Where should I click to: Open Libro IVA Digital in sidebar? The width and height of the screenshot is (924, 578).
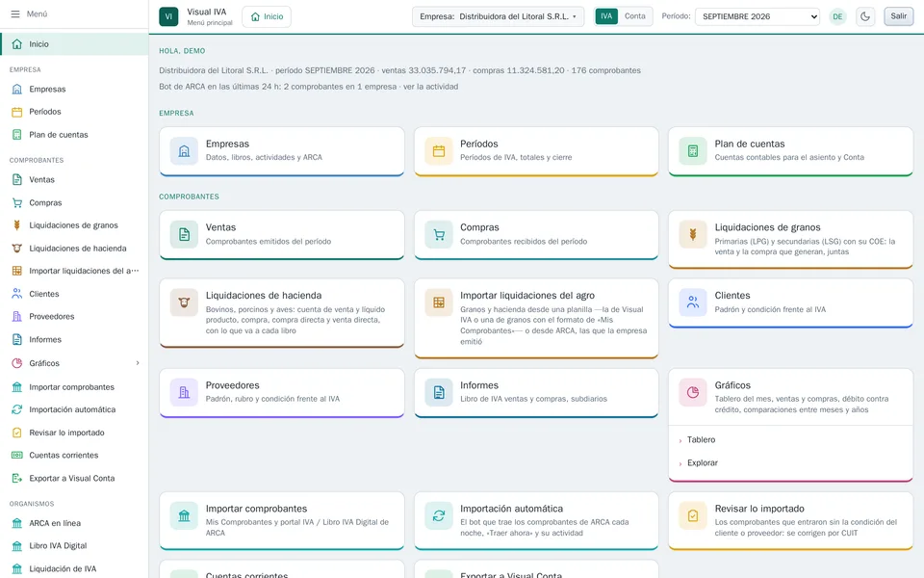[74, 545]
